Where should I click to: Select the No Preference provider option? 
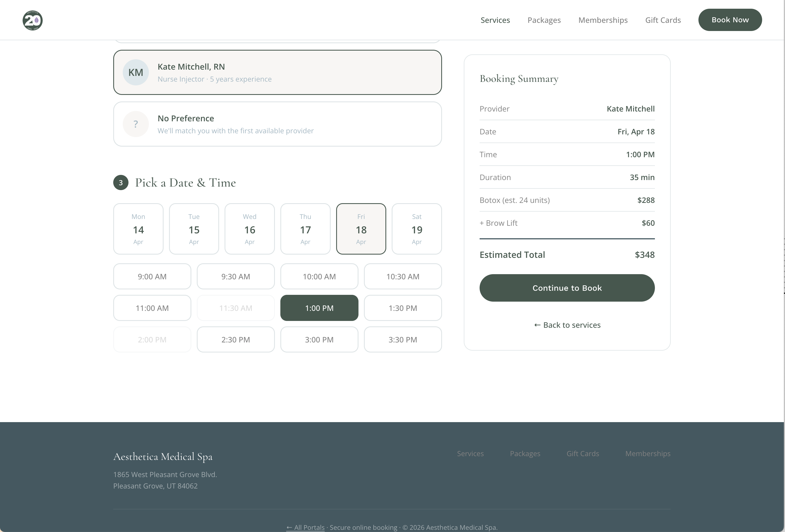click(x=277, y=124)
